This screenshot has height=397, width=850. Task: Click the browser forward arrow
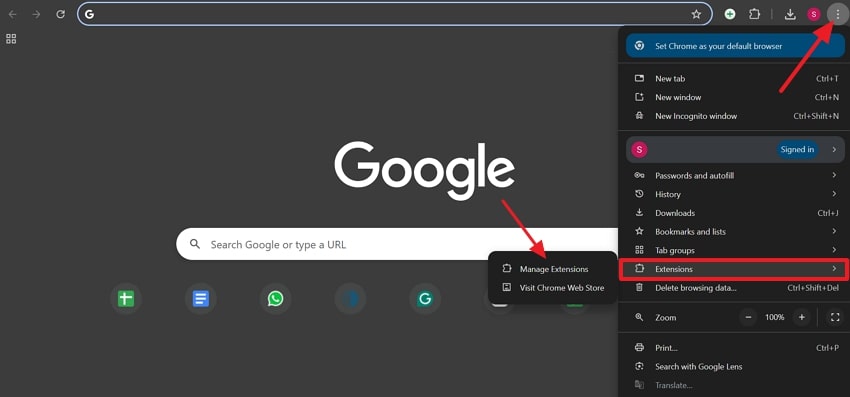36,15
